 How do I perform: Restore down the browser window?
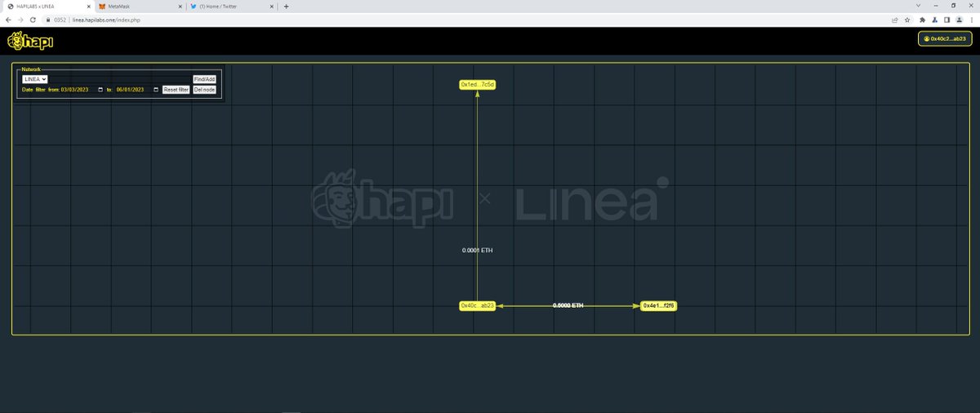[951, 6]
